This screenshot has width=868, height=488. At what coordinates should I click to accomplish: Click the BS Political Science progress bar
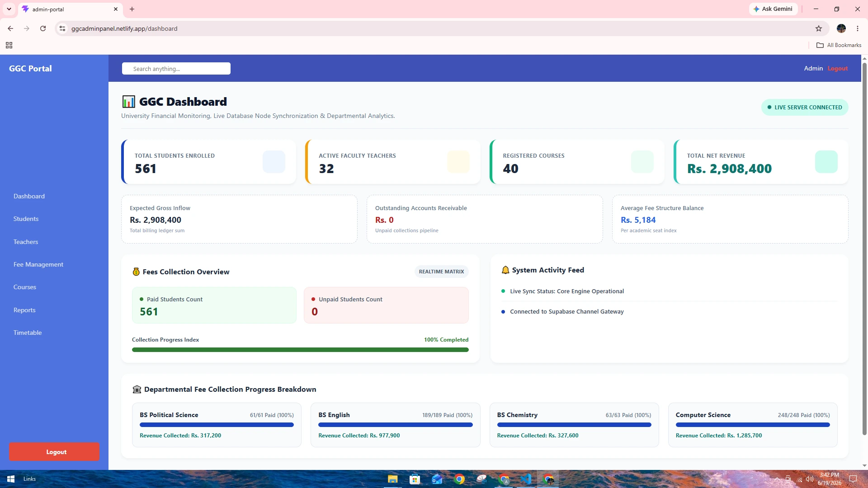pos(217,425)
